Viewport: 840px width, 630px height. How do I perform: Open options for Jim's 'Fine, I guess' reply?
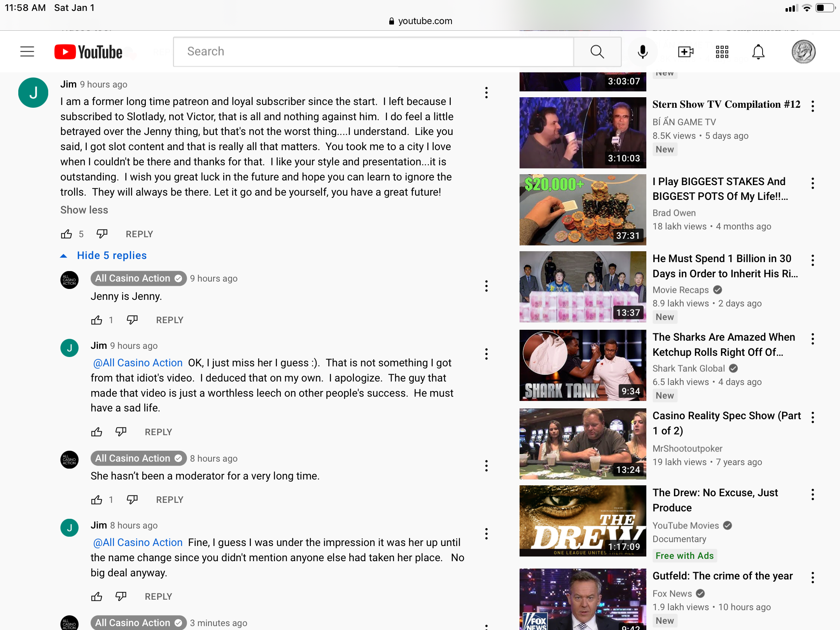486,534
